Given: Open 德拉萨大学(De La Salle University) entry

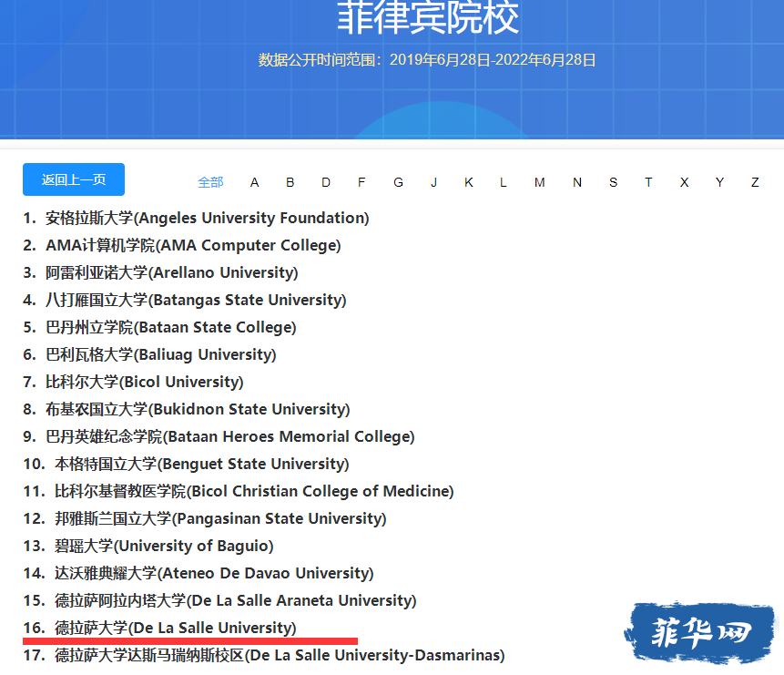Looking at the screenshot, I should pos(175,628).
